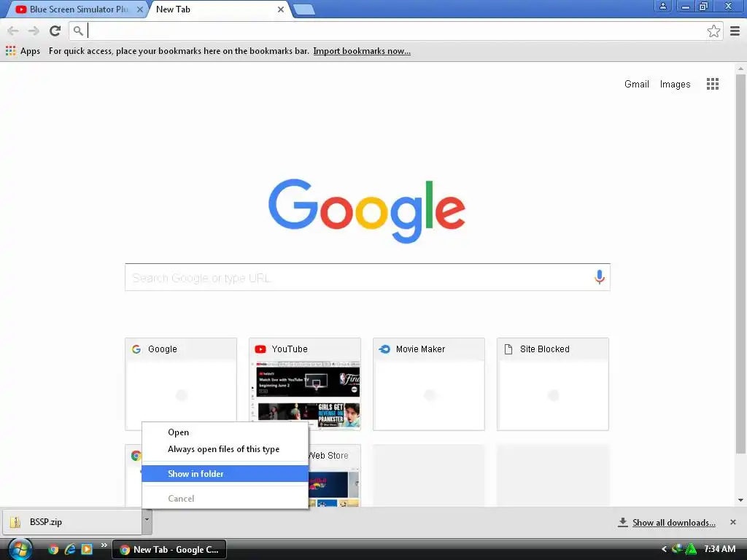Screen dimensions: 747x560
Task: Start voice search with the microphone icon
Action: click(600, 277)
